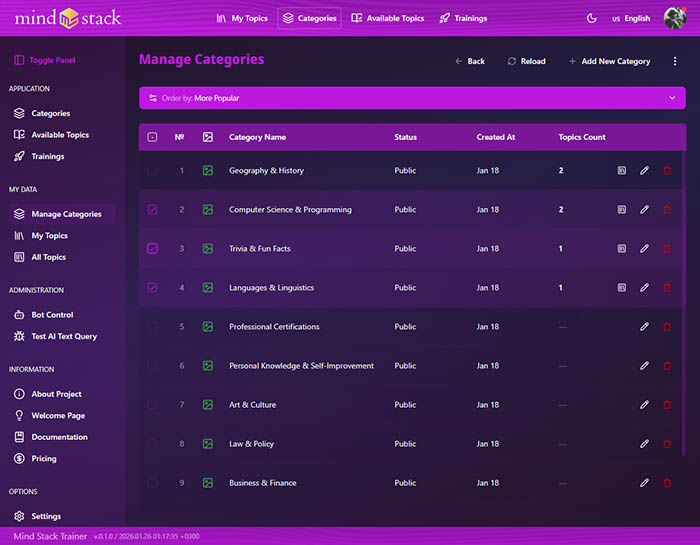Open the user avatar menu
This screenshot has width=700, height=545.
(x=675, y=18)
